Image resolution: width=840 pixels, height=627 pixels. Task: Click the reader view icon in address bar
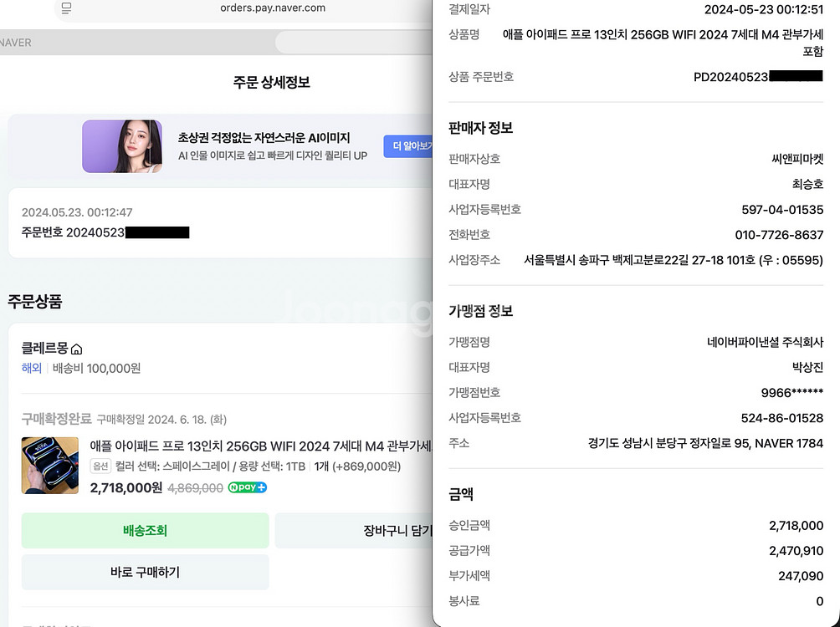(x=66, y=8)
